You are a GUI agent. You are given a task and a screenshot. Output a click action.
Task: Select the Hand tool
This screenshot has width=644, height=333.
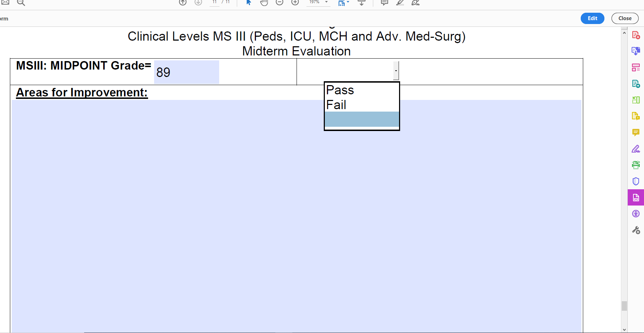264,3
